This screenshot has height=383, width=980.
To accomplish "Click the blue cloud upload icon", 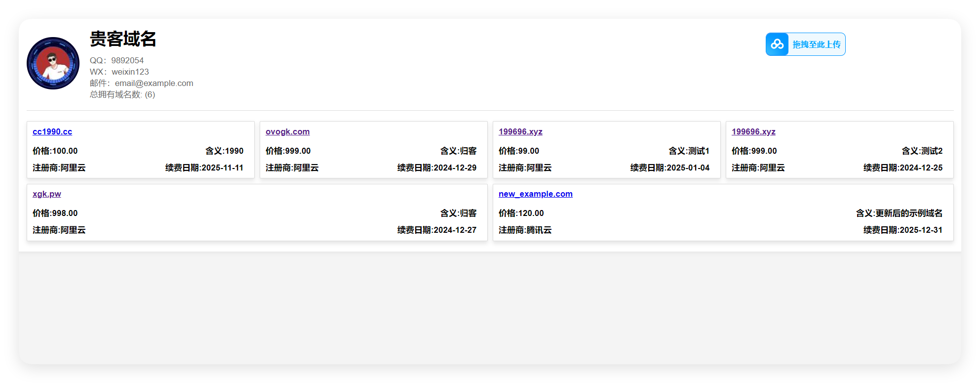I will coord(777,44).
